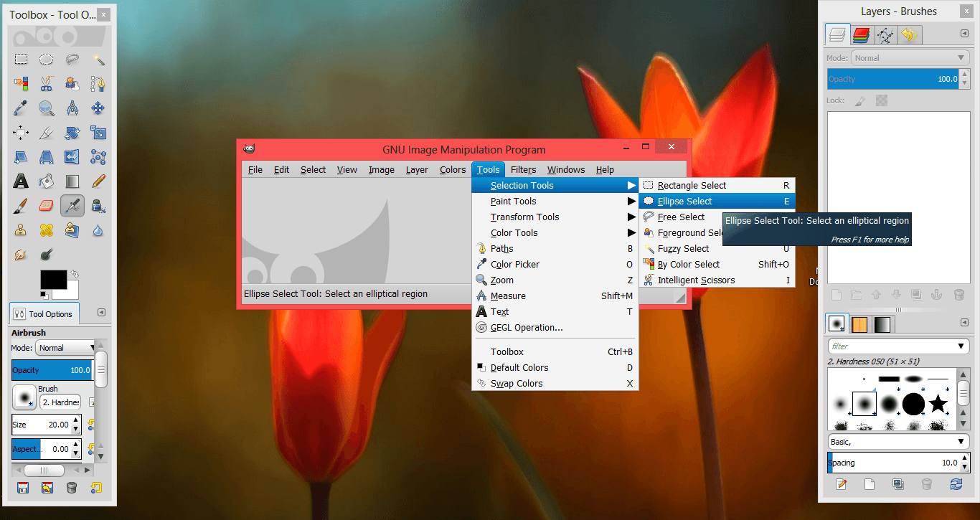Activate the Airbrush tool in Toolbox
980x520 pixels.
tap(72, 206)
